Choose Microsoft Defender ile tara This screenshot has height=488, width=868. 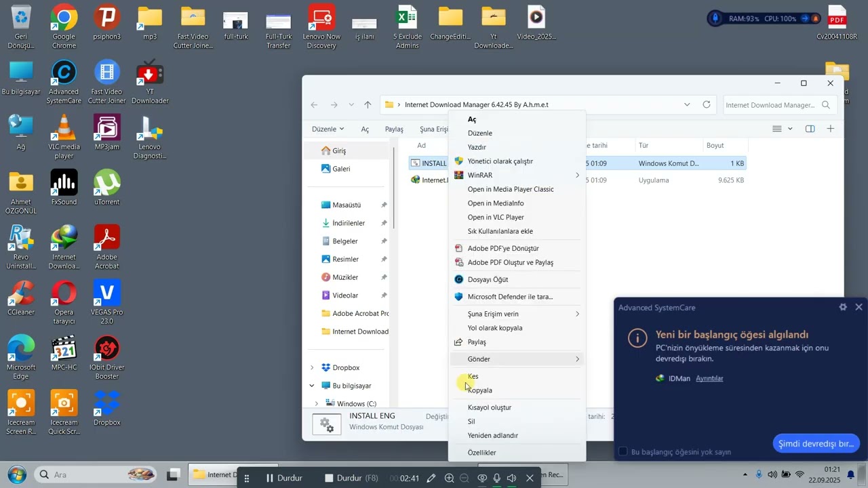[517, 297]
